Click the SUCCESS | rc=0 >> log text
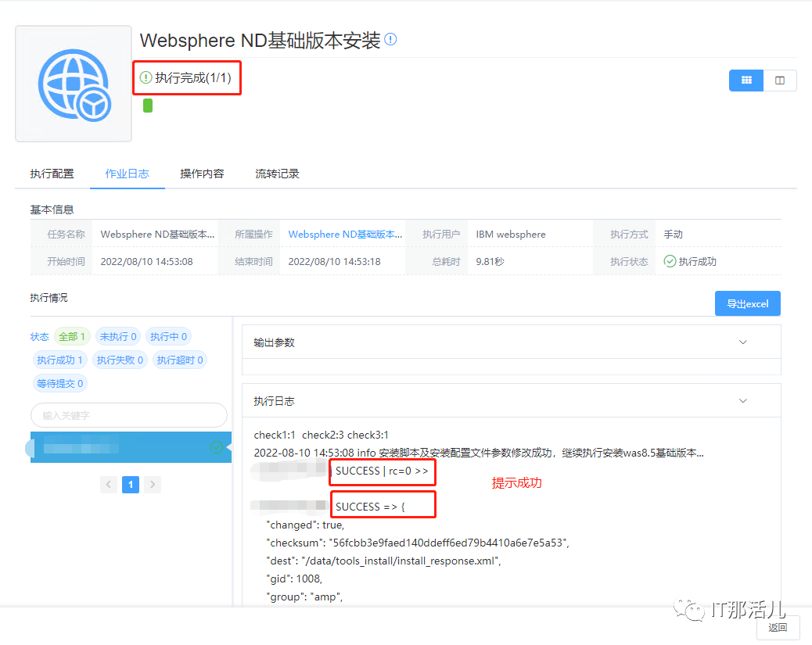This screenshot has height=645, width=812. 383,471
